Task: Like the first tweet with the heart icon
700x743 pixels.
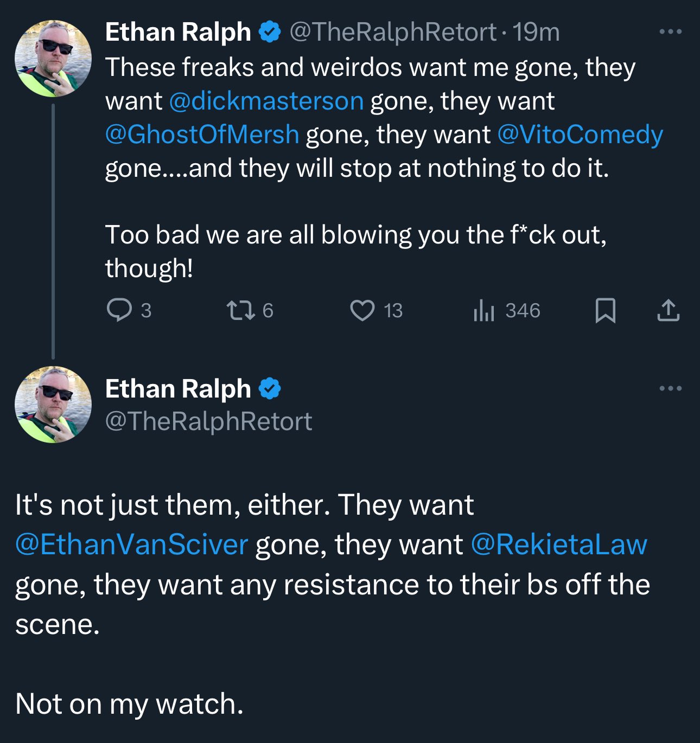Action: [x=362, y=311]
